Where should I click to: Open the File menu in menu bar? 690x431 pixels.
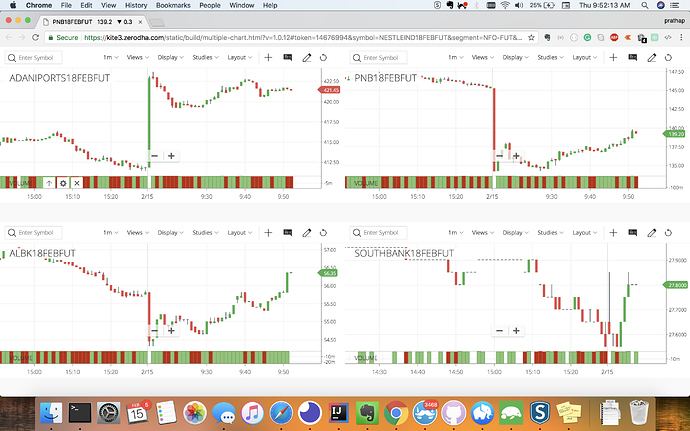pyautogui.click(x=66, y=5)
